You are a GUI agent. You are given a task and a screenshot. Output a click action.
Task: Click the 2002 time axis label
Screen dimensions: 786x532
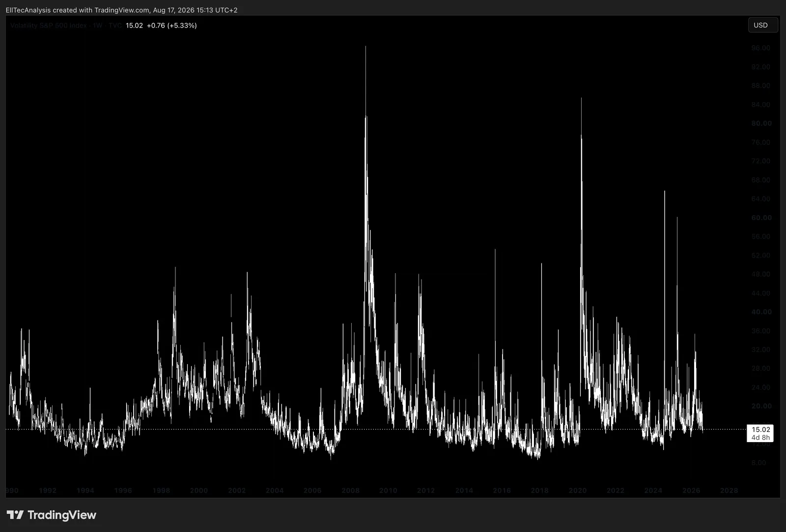pyautogui.click(x=237, y=490)
